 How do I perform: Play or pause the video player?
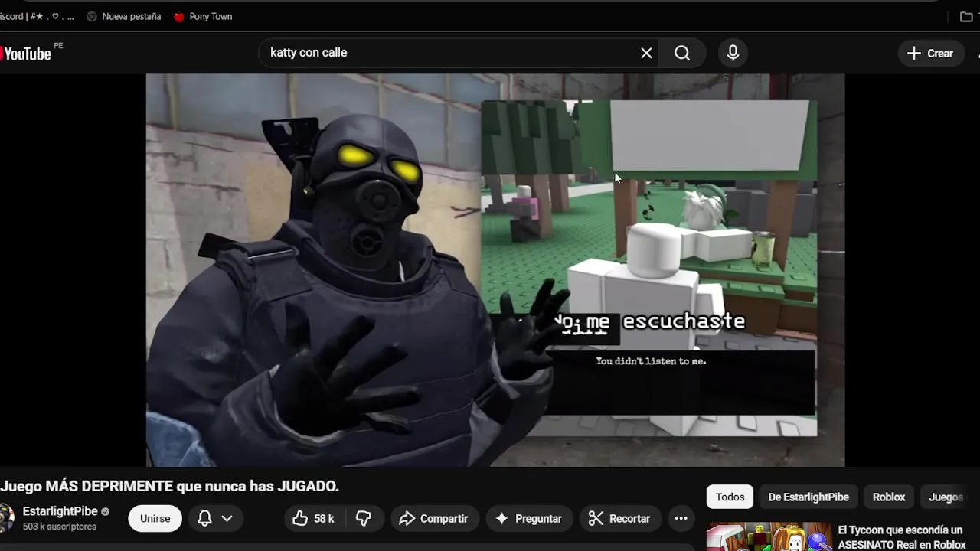495,269
